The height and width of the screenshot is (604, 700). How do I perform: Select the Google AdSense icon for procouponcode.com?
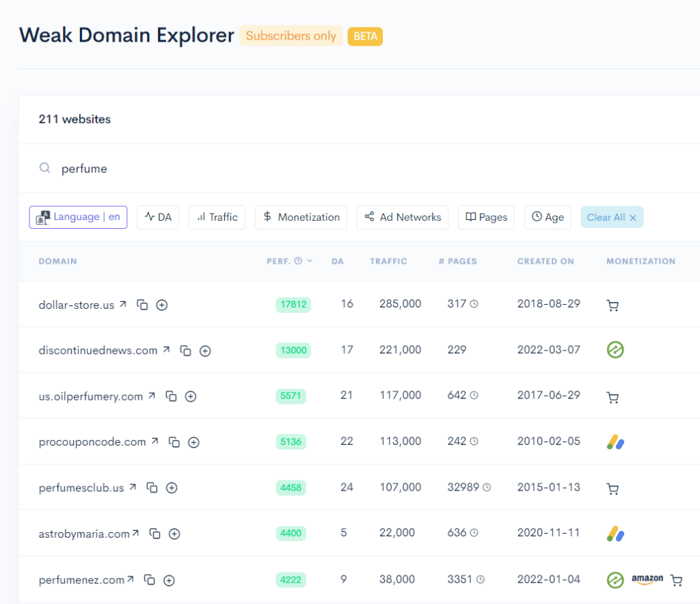[x=615, y=441]
